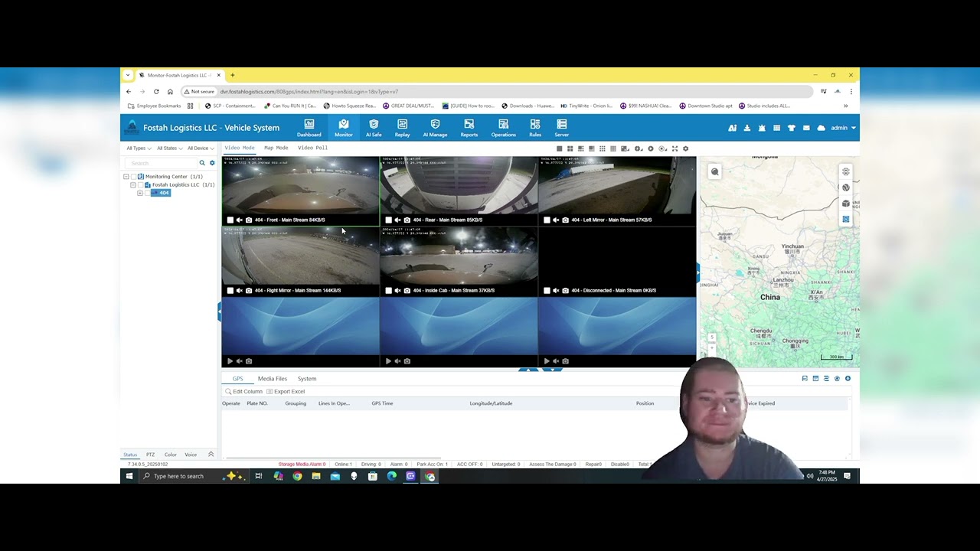Switch to the Video Poll tab
This screenshot has width=980, height=551.
[312, 148]
